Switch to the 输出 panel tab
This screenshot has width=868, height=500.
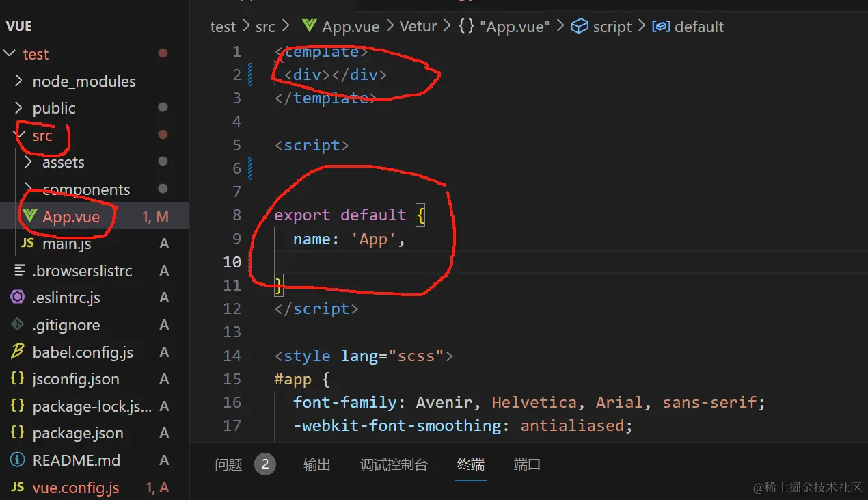coord(317,464)
